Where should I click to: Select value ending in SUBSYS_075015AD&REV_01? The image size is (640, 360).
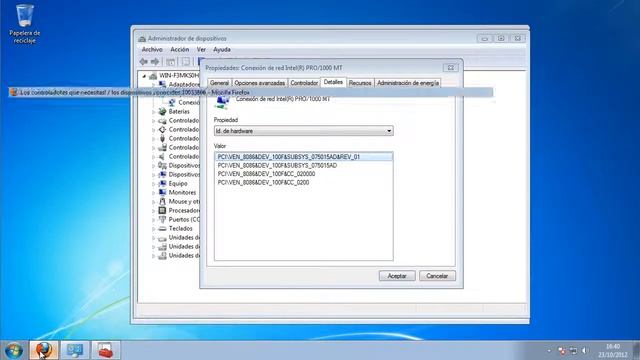(x=304, y=157)
